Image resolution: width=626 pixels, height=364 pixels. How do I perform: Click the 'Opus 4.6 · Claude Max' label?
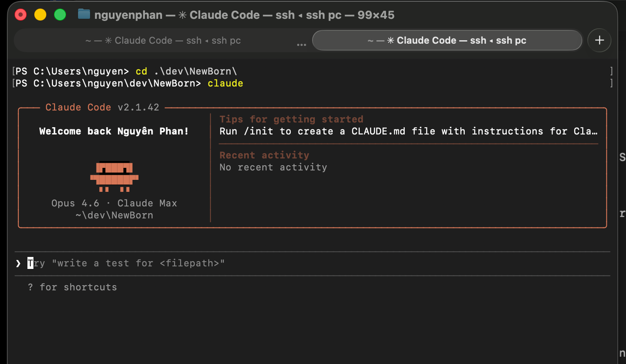114,203
